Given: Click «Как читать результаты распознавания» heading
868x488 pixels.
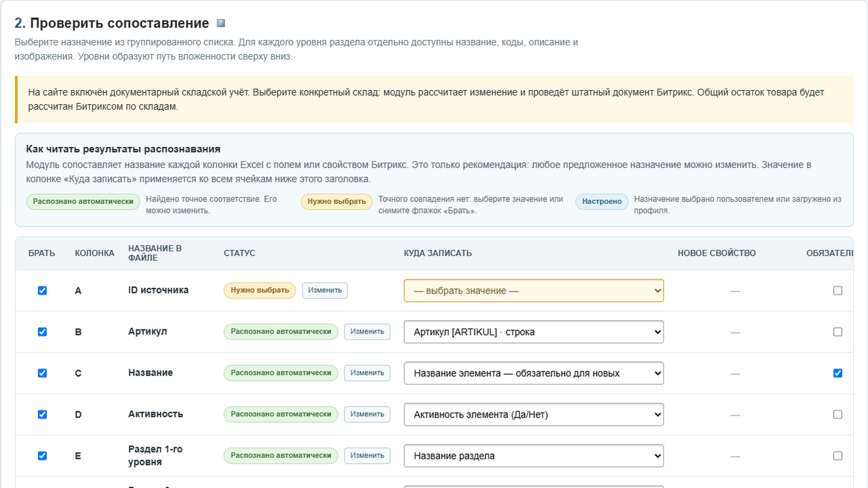Looking at the screenshot, I should pyautogui.click(x=123, y=149).
